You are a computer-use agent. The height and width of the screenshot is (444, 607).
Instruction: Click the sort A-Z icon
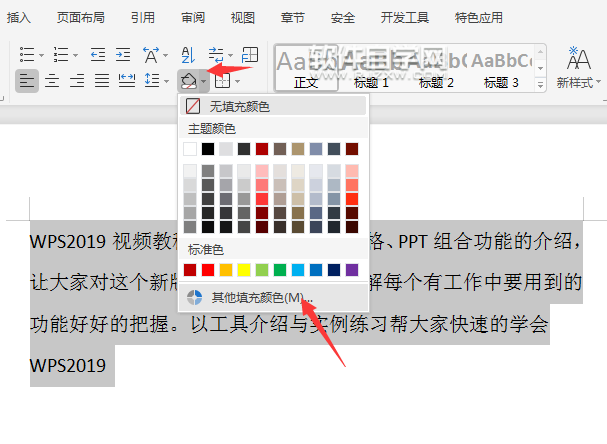click(188, 55)
